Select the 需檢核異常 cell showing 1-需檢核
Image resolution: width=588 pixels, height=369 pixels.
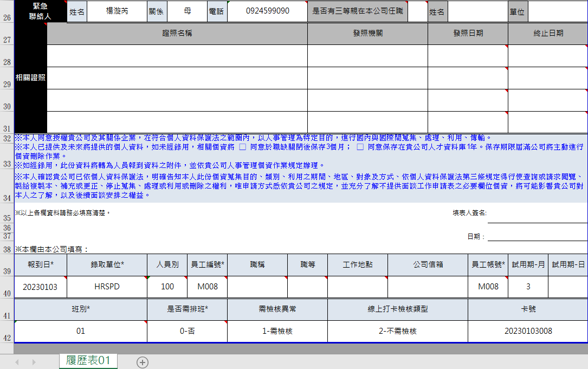(277, 331)
